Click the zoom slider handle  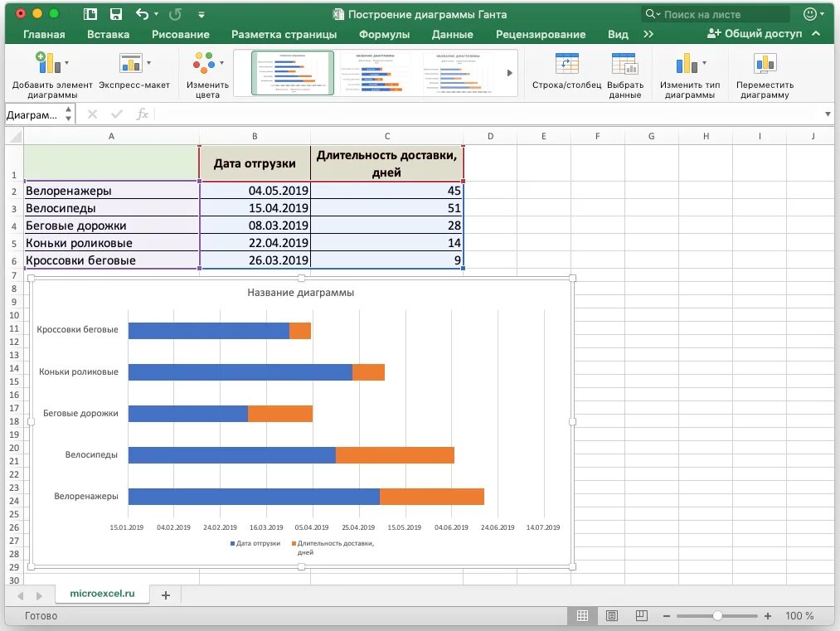click(717, 616)
